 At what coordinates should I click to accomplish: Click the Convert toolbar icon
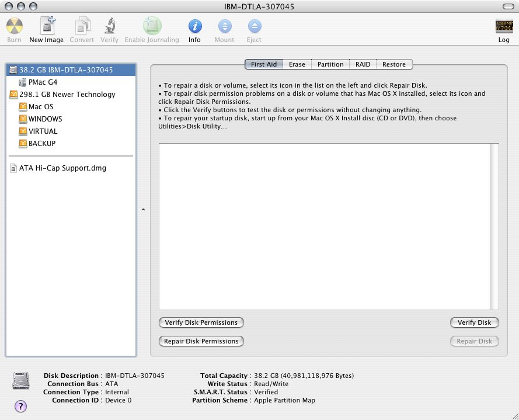point(82,26)
